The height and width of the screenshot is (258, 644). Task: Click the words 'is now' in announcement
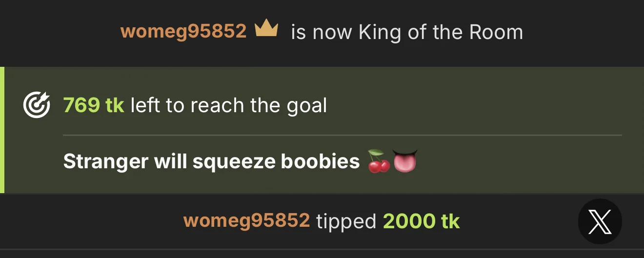(322, 32)
